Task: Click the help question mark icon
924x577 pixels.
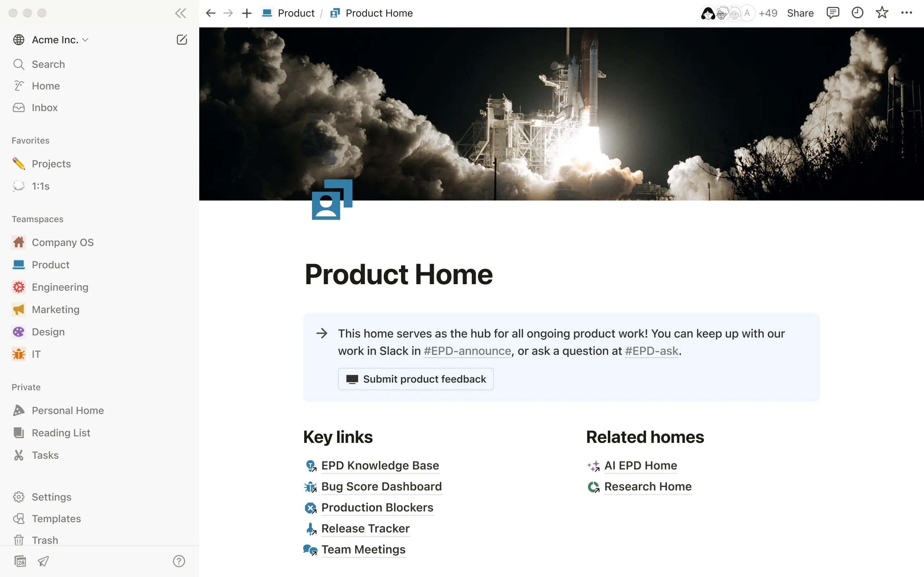Action: pos(179,561)
